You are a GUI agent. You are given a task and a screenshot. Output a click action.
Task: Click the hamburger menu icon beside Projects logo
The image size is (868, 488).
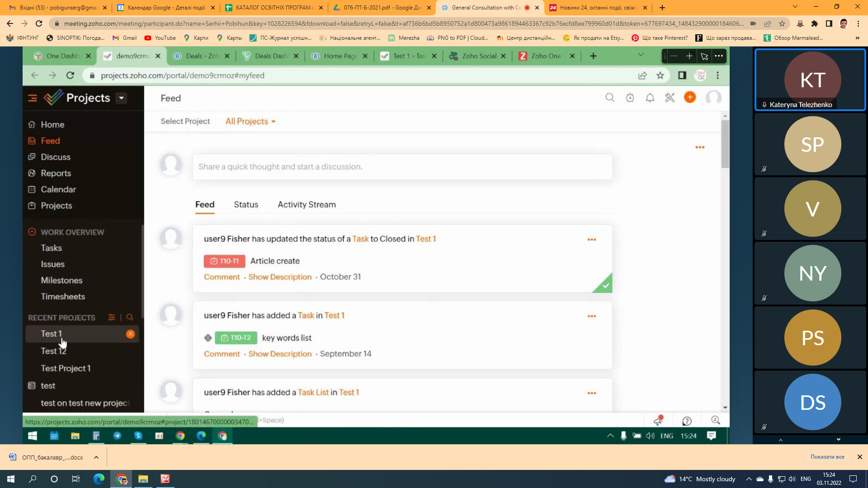[x=33, y=98]
